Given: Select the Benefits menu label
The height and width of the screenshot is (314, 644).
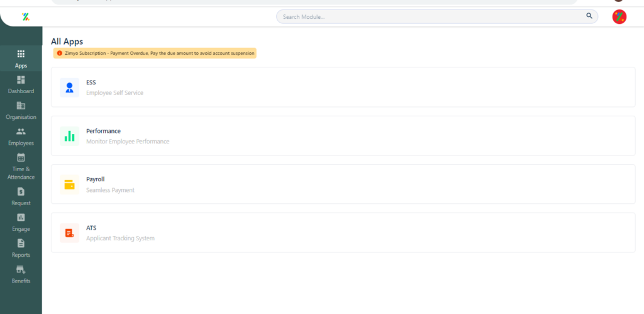Looking at the screenshot, I should click(x=21, y=281).
